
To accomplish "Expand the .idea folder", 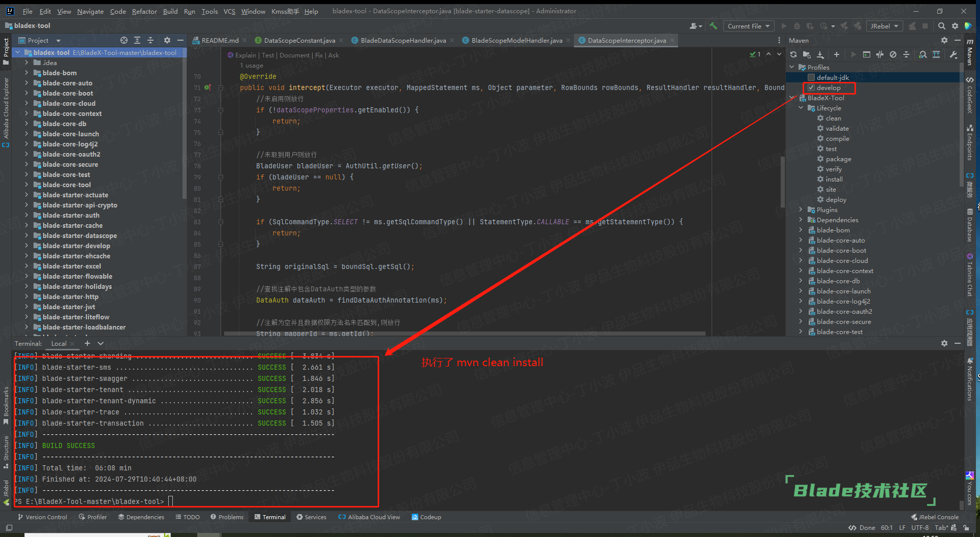I will 26,63.
